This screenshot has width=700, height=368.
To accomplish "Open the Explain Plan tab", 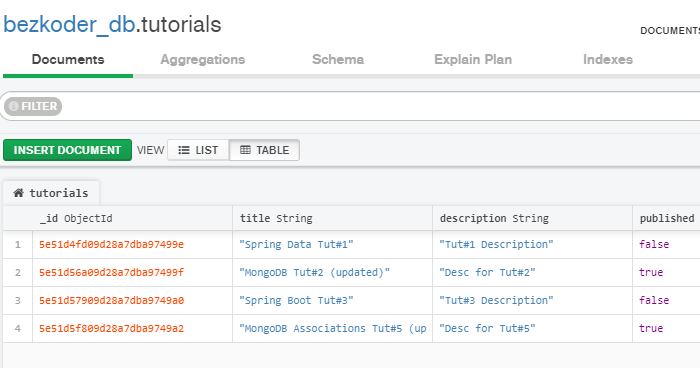I will (x=473, y=59).
